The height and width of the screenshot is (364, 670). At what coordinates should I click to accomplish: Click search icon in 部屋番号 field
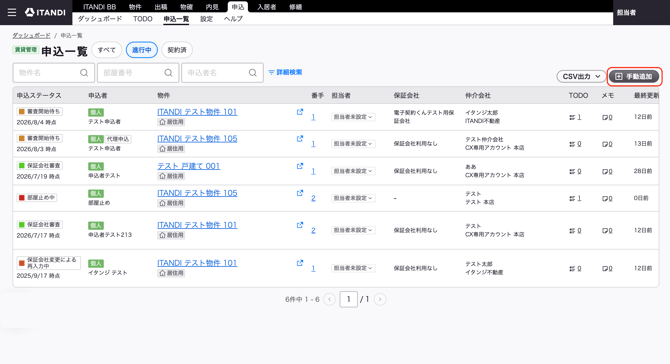[168, 73]
